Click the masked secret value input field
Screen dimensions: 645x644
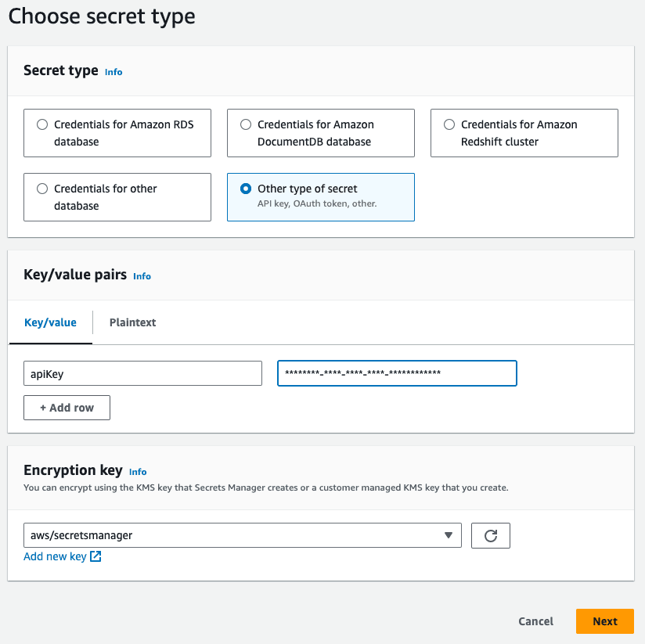tap(397, 373)
